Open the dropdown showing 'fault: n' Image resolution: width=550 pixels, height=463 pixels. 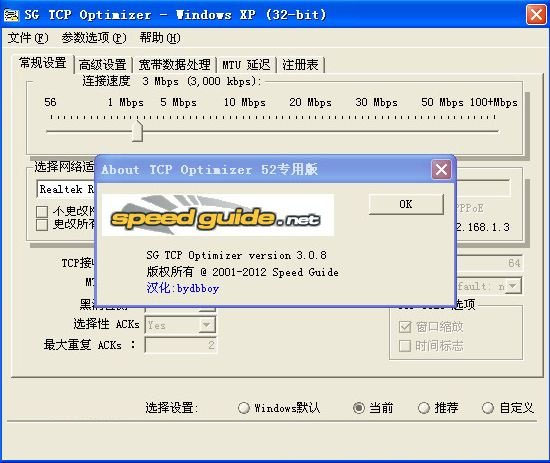coord(512,286)
